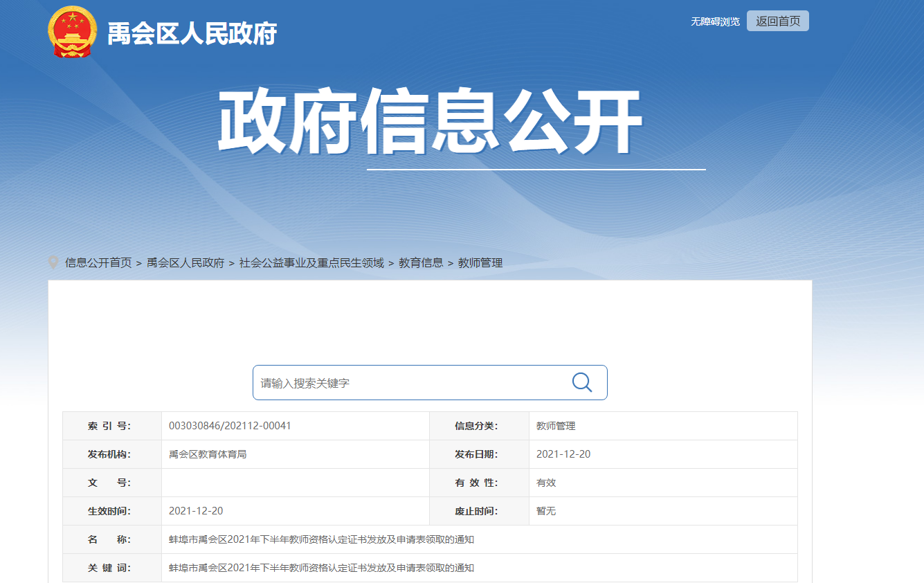The image size is (924, 583).
Task: Click the 政府信息公开 banner heading
Action: coord(431,121)
